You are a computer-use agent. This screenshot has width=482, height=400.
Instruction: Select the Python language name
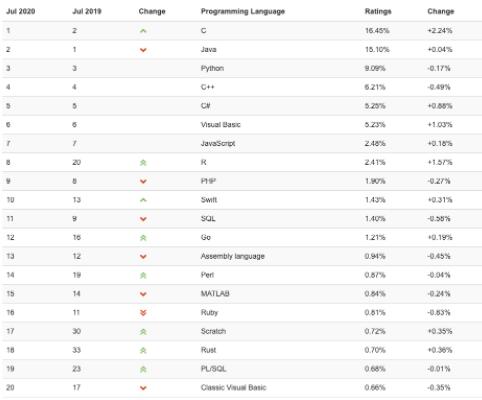(212, 68)
